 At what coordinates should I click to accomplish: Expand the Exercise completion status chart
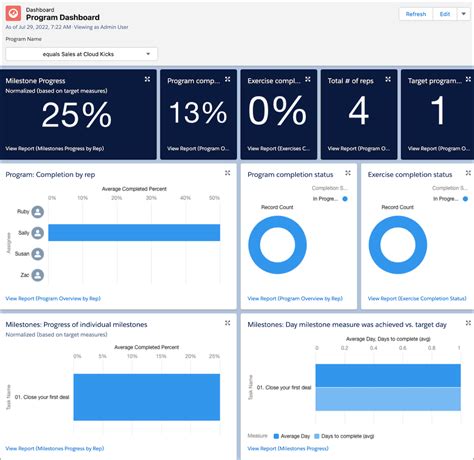(468, 173)
